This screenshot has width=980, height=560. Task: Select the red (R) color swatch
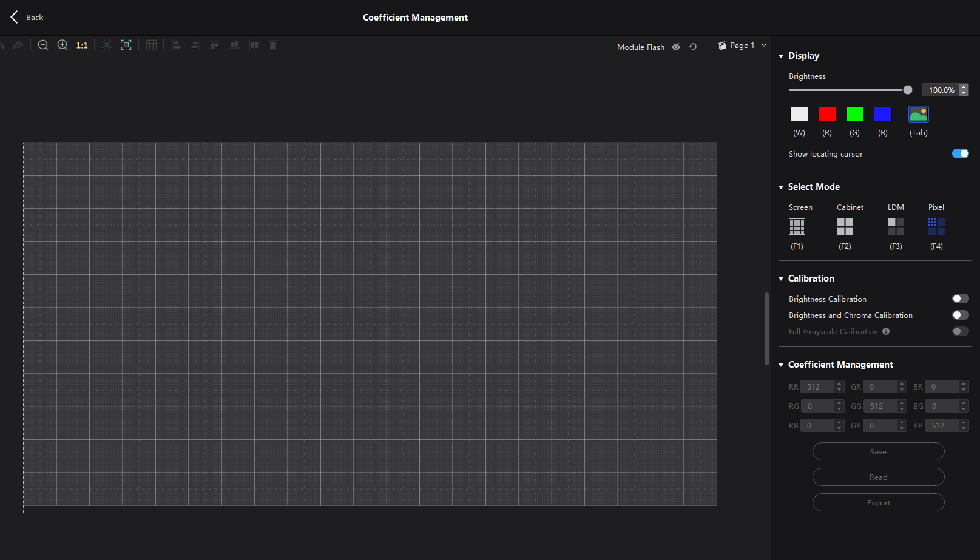pyautogui.click(x=827, y=114)
